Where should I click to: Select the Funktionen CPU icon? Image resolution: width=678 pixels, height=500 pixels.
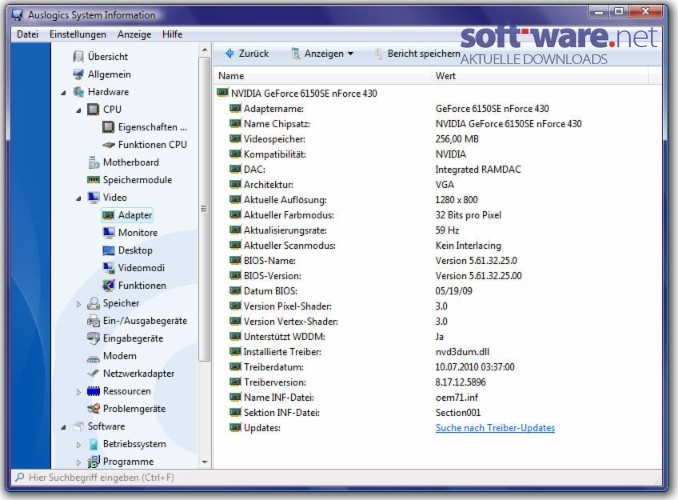coord(108,145)
